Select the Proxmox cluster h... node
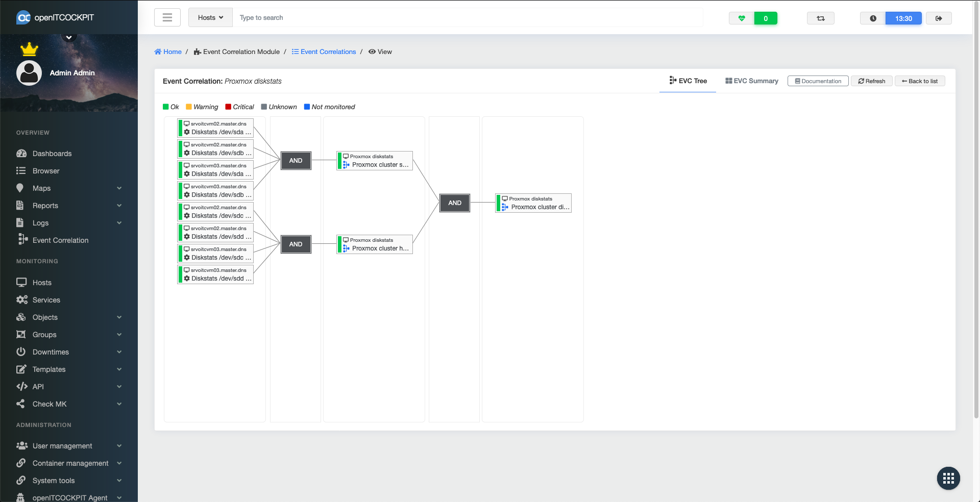Viewport: 980px width, 502px height. 375,244
